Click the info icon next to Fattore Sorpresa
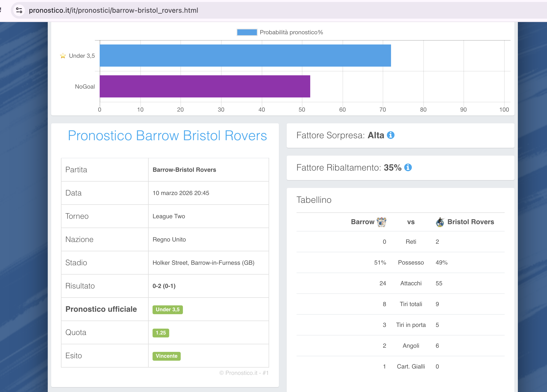This screenshot has height=392, width=547. pos(391,135)
